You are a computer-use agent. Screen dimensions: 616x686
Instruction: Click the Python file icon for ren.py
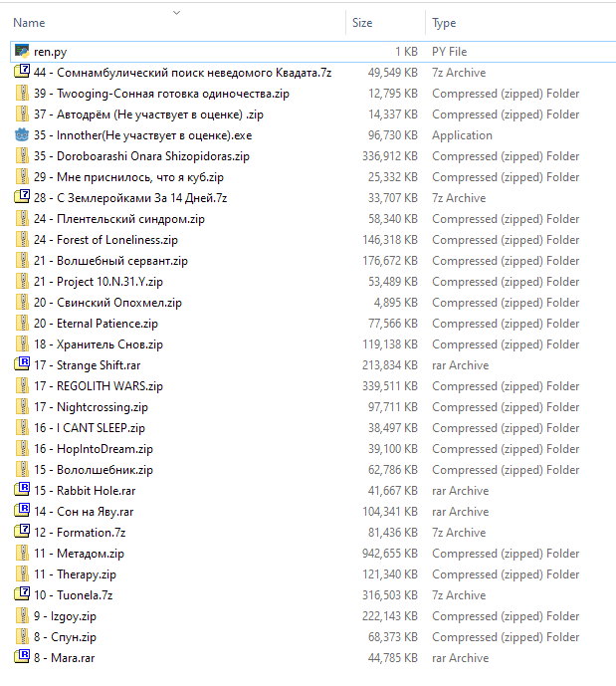click(x=22, y=51)
